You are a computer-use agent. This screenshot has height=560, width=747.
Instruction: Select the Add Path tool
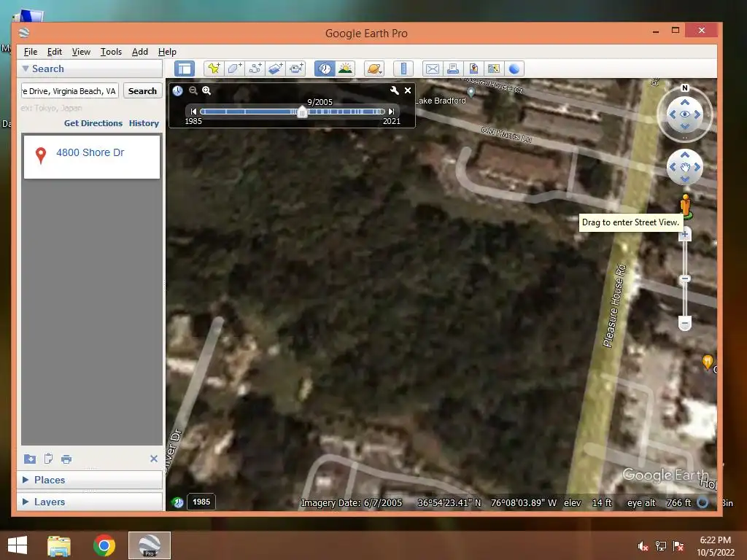[x=255, y=69]
